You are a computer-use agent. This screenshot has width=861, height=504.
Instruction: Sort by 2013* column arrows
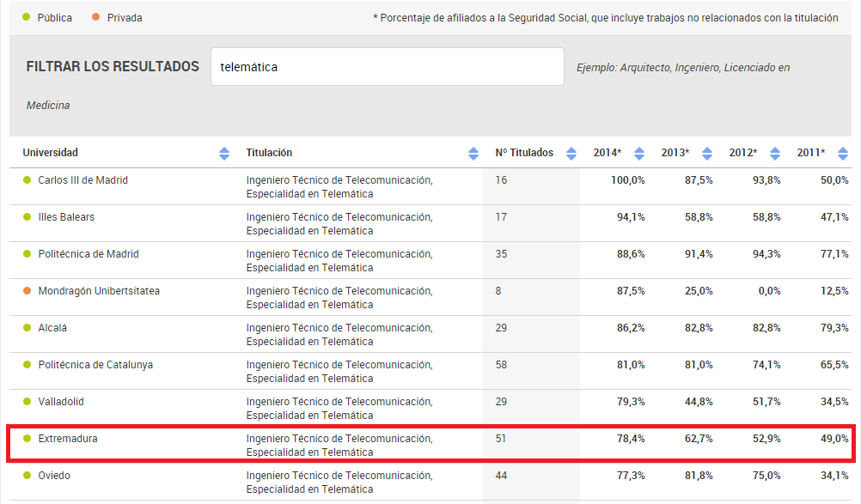coord(707,154)
